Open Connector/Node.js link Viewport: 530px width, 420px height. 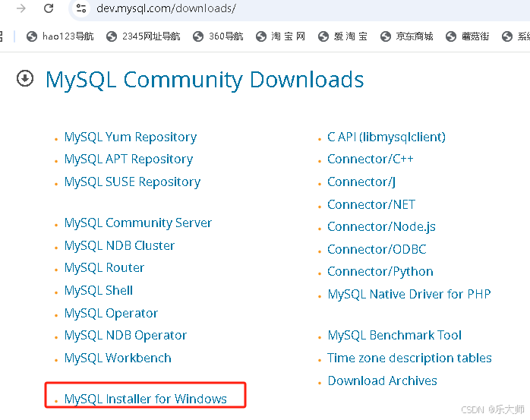pyautogui.click(x=381, y=227)
